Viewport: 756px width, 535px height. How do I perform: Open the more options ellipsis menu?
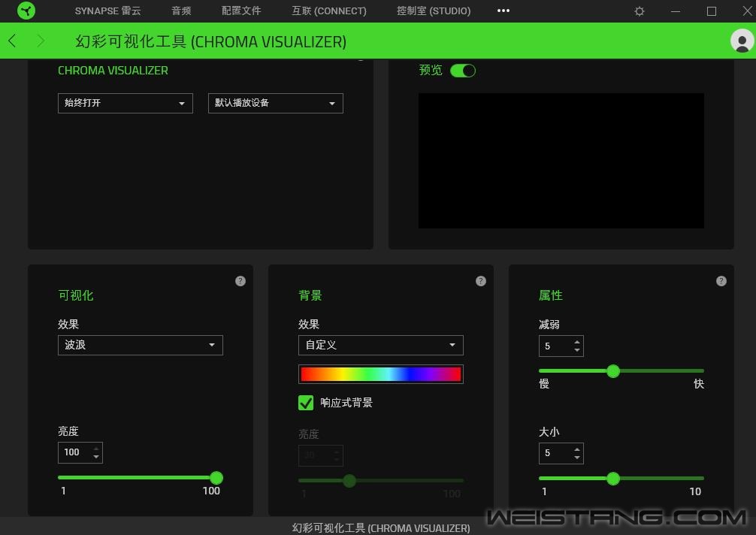click(x=503, y=11)
